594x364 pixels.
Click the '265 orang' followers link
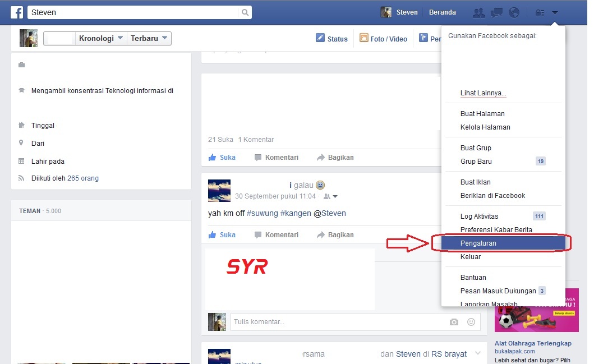point(82,178)
